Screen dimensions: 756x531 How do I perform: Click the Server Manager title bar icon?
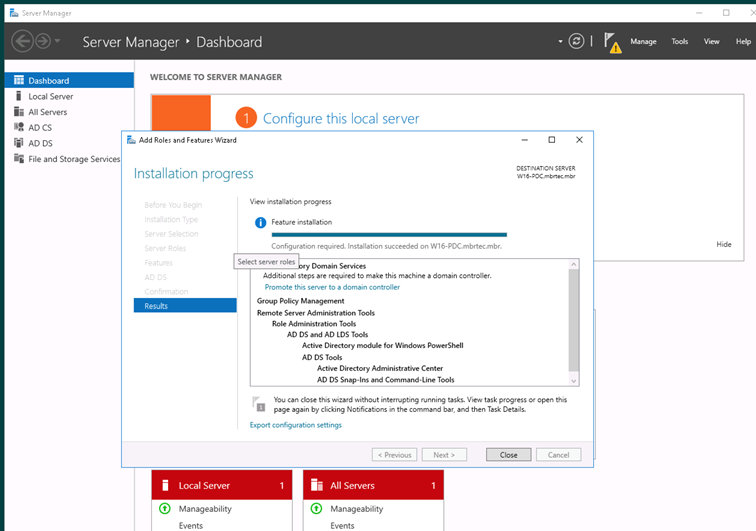tap(14, 13)
